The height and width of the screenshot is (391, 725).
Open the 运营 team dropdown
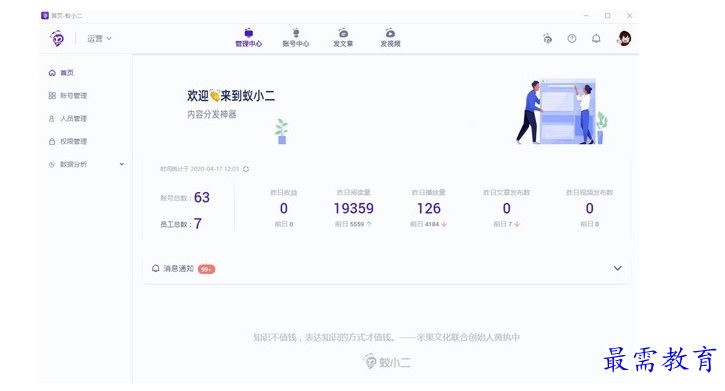[x=99, y=38]
